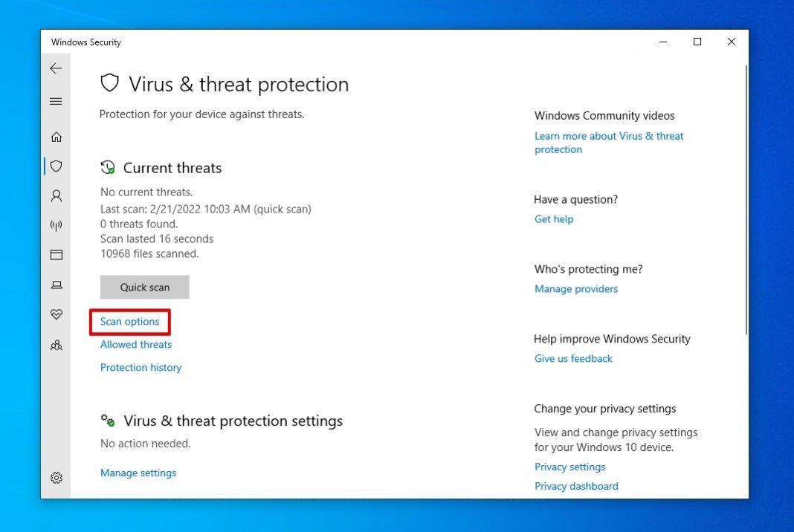Click Manage settings under protection settings
Viewport: 794px width, 532px height.
click(x=138, y=473)
